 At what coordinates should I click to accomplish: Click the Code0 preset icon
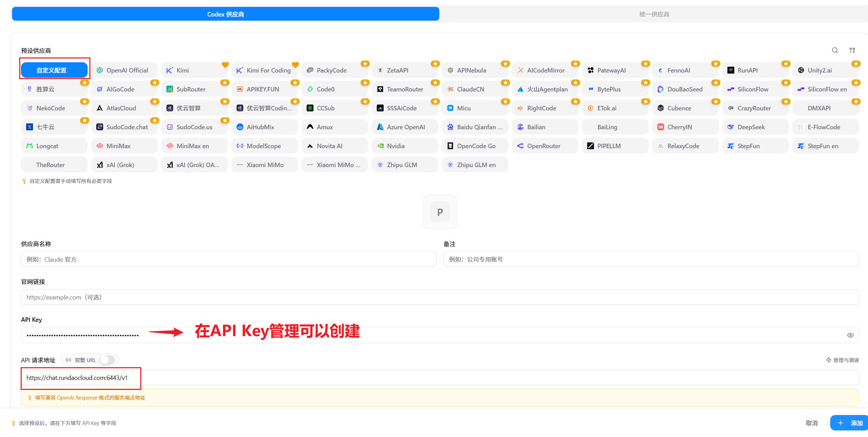310,89
